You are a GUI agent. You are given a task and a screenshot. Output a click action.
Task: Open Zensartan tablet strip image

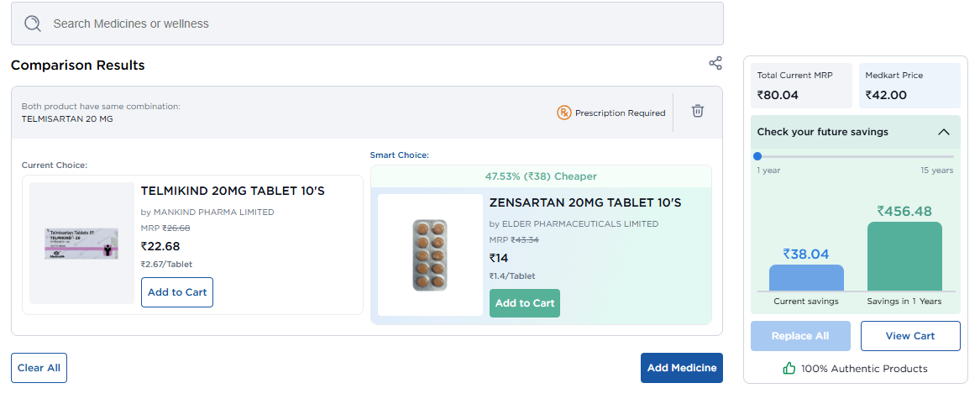tap(430, 255)
